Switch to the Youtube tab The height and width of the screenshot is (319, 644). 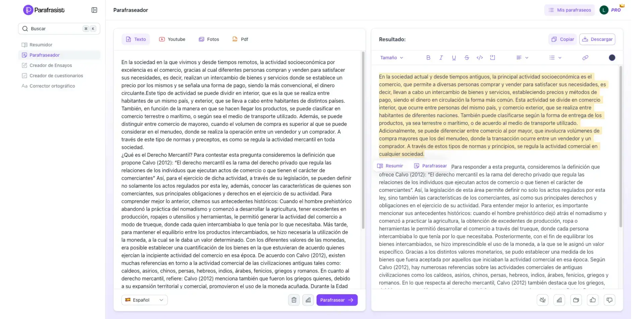tap(172, 39)
